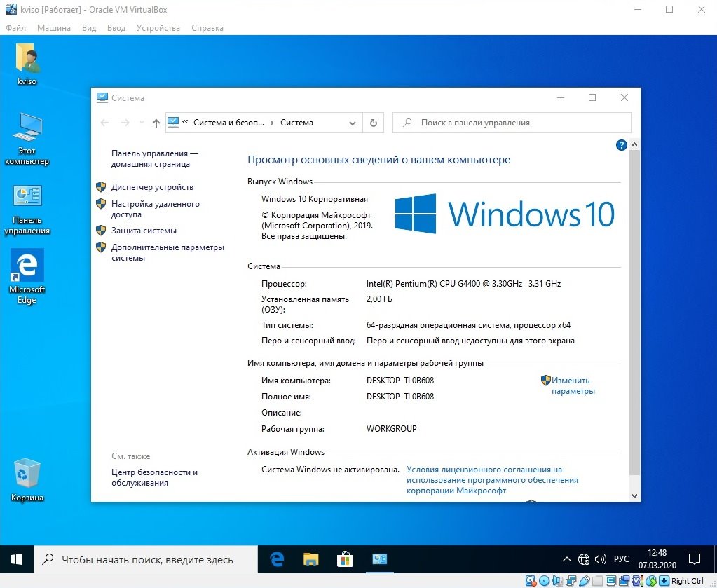Click VirtualBox keyboard capture indicator

tap(664, 581)
